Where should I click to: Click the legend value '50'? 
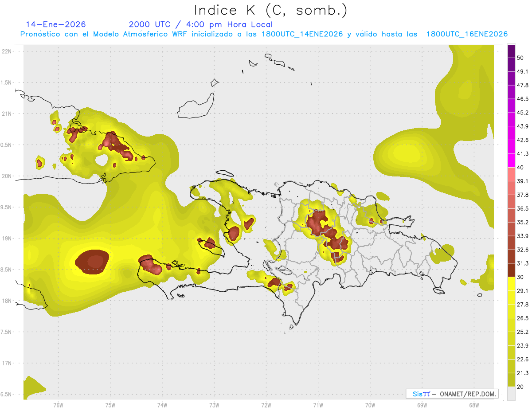click(x=520, y=58)
